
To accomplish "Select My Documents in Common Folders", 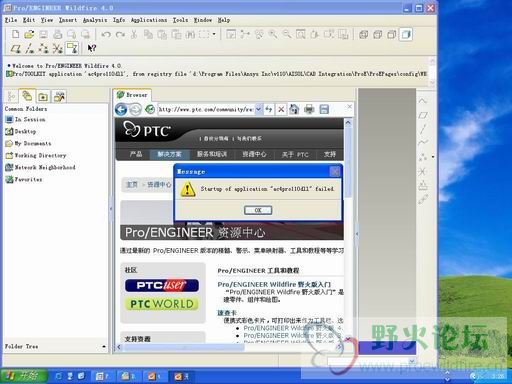I will (28, 143).
